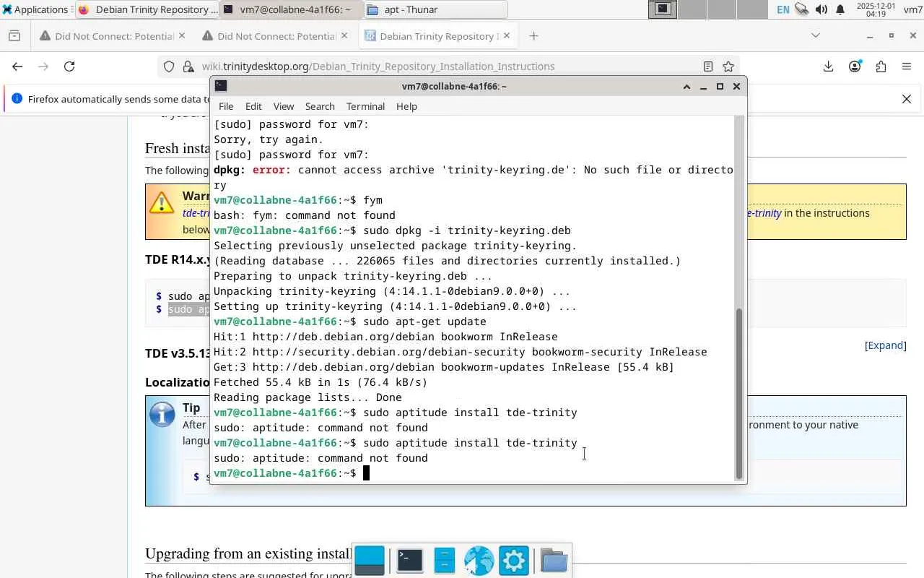
Task: Select the apt - Thunar taskbar entry
Action: pyautogui.click(x=435, y=9)
